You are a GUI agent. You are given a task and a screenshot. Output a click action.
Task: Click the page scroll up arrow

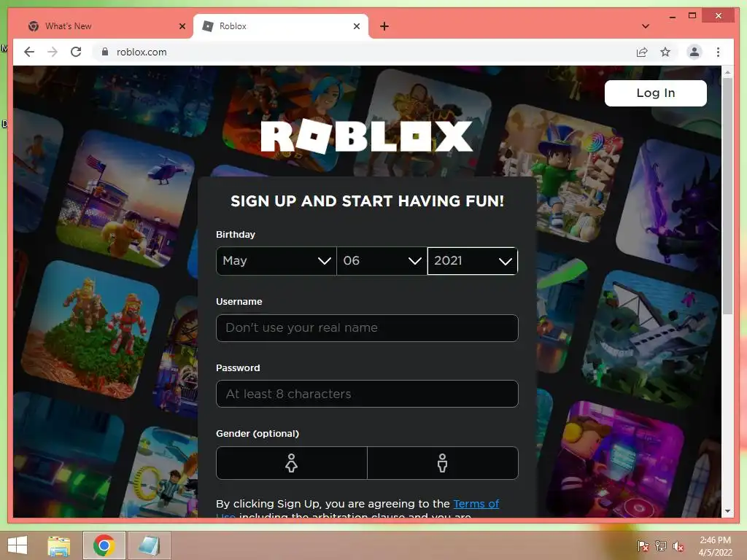click(727, 72)
